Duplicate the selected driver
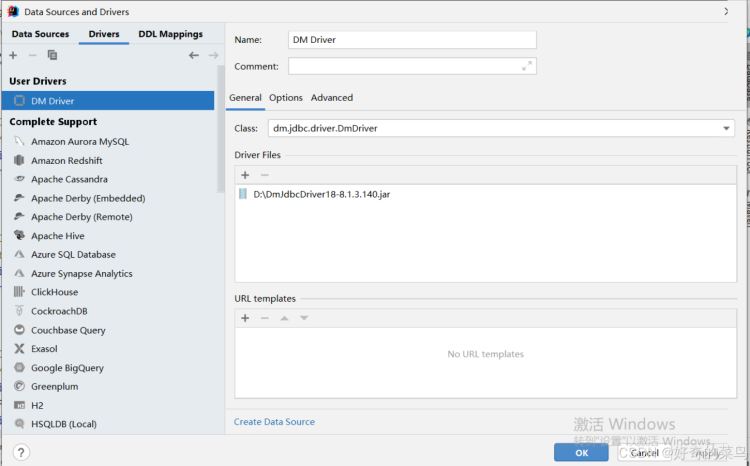Screen dimensions: 750x466 tap(52, 55)
